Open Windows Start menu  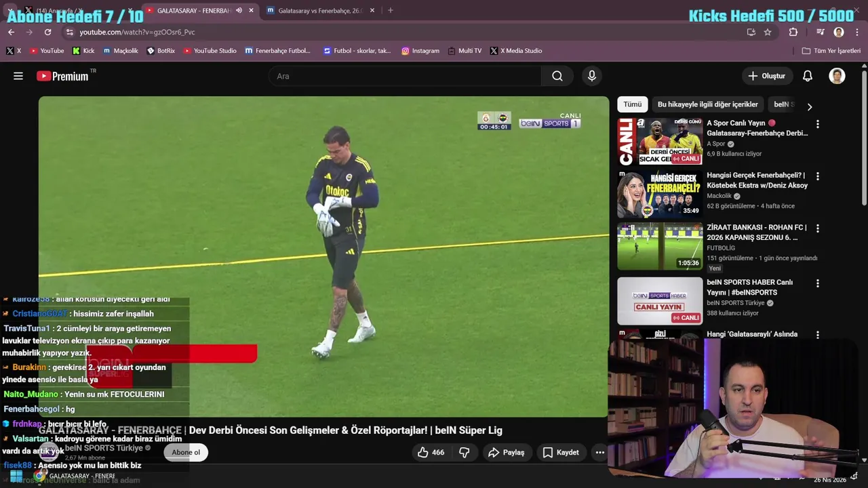[16, 476]
